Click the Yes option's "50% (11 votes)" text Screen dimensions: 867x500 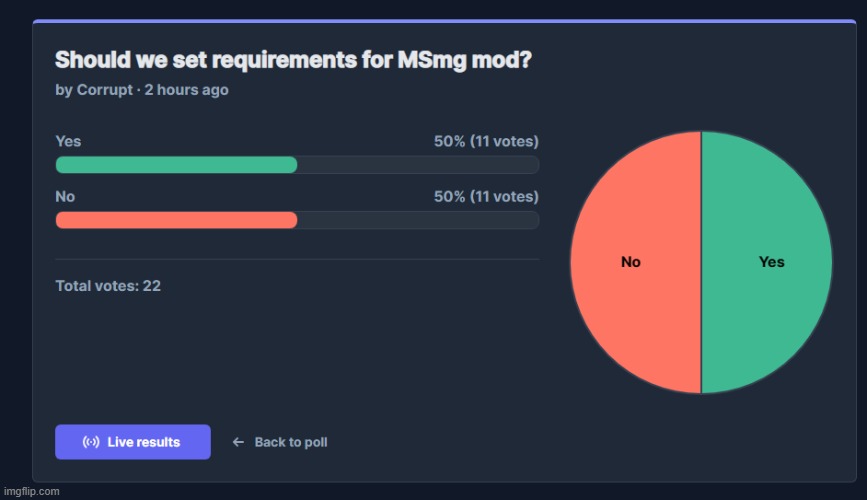(486, 142)
